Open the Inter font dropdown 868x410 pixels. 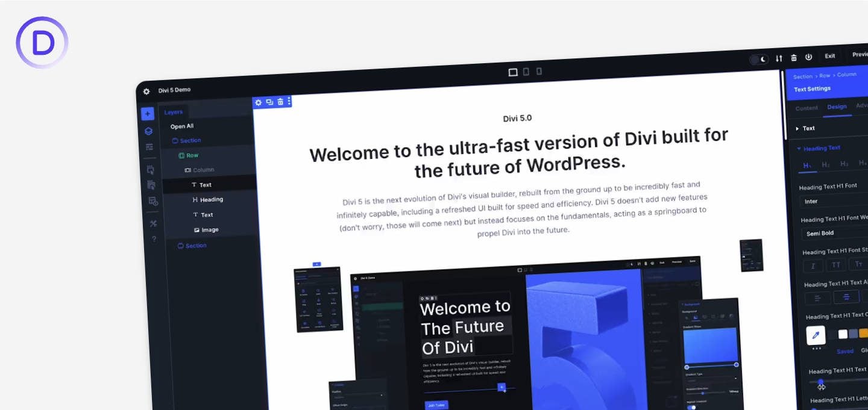[835, 200]
